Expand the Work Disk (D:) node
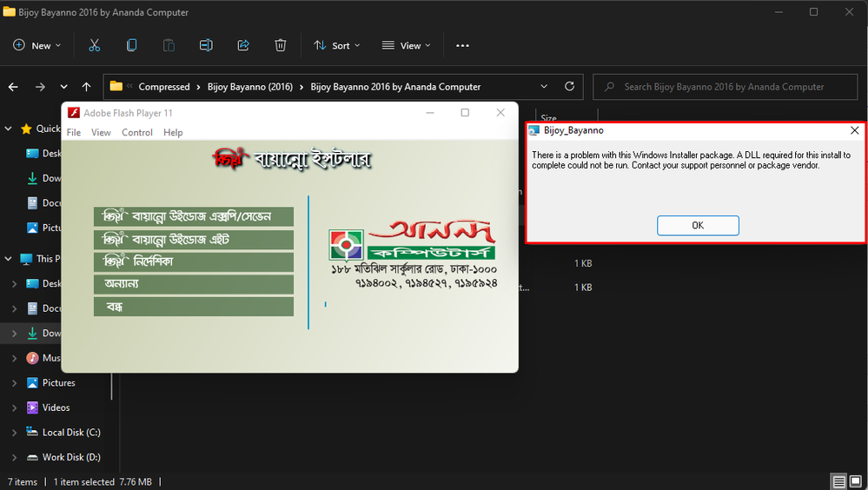This screenshot has height=490, width=868. [15, 457]
